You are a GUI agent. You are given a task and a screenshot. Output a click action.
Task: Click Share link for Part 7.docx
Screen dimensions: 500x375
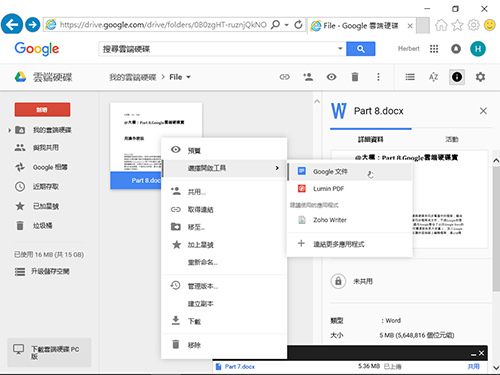tap(474, 366)
